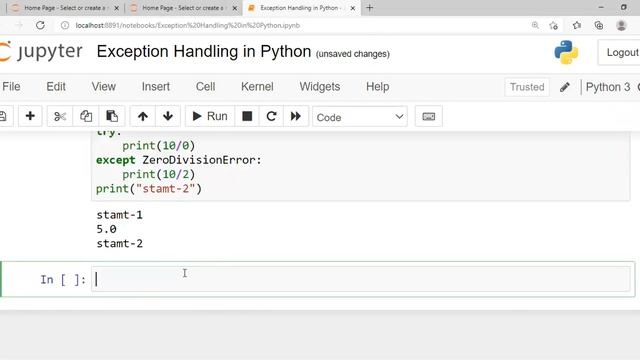Click the browser forward arrow
The height and width of the screenshot is (360, 640).
[x=18, y=25]
